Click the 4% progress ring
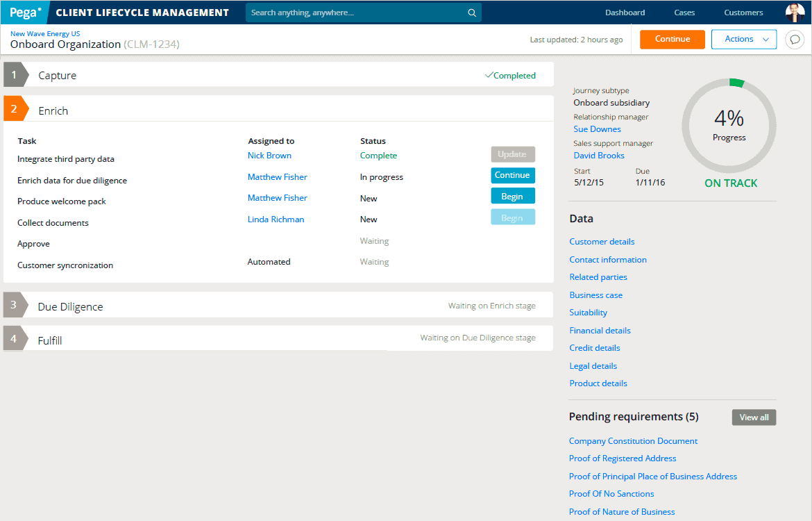 [729, 126]
